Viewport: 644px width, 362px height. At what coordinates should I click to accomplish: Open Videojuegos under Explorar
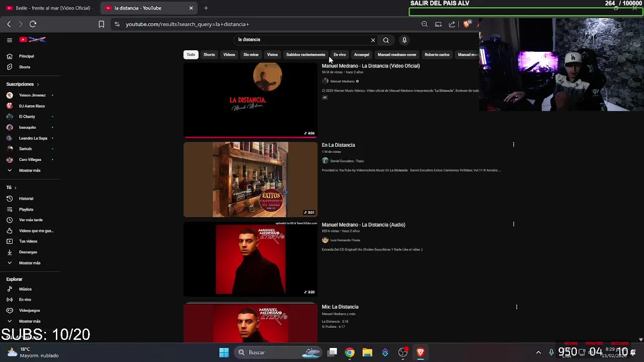point(30,310)
